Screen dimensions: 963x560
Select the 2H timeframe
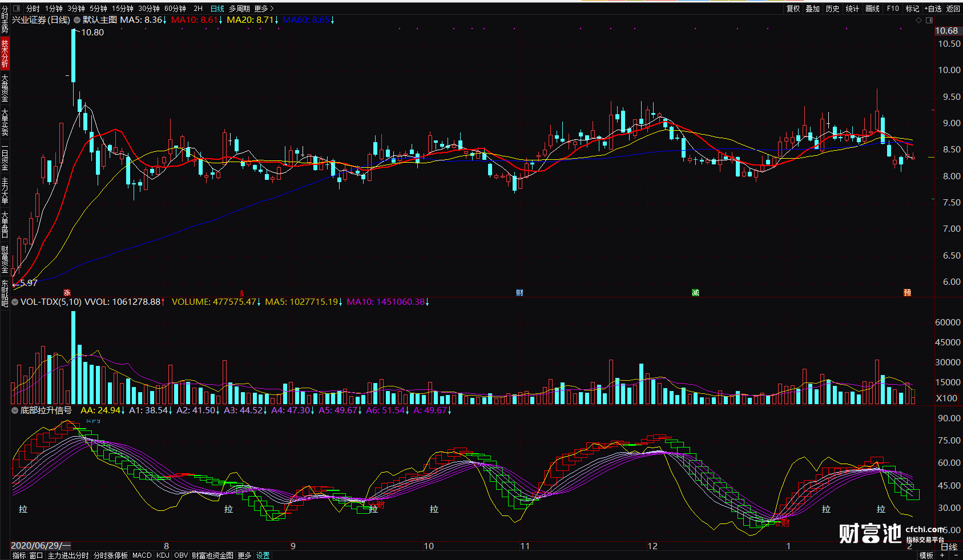[198, 9]
